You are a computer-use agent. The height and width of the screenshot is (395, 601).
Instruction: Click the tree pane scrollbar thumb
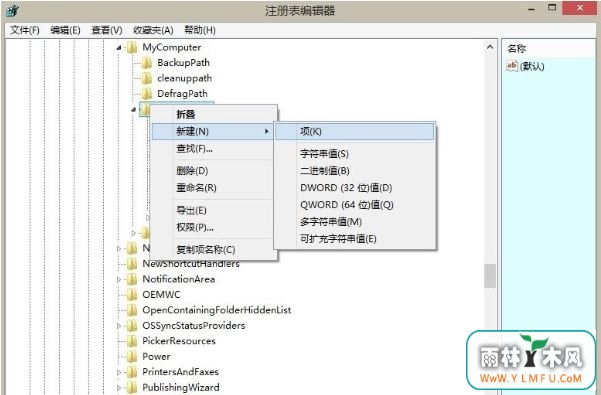click(490, 276)
